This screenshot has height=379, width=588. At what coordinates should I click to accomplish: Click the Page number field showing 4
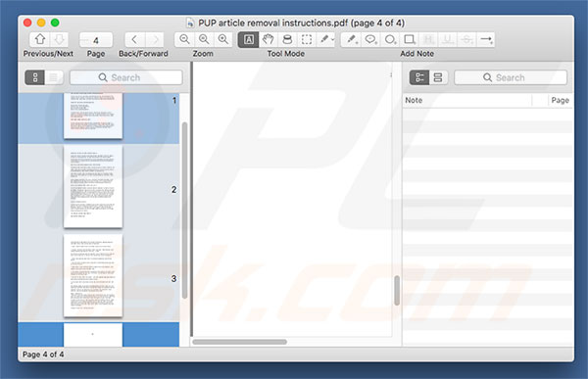point(96,40)
